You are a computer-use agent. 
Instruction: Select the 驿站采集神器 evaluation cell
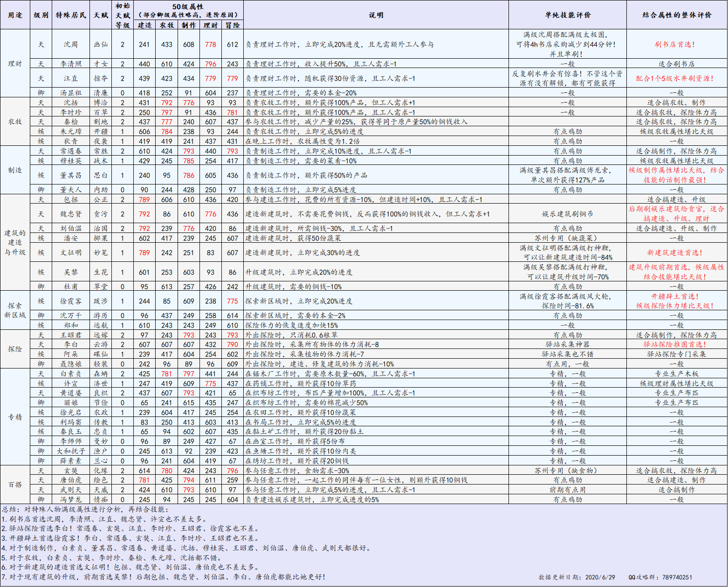(x=568, y=344)
